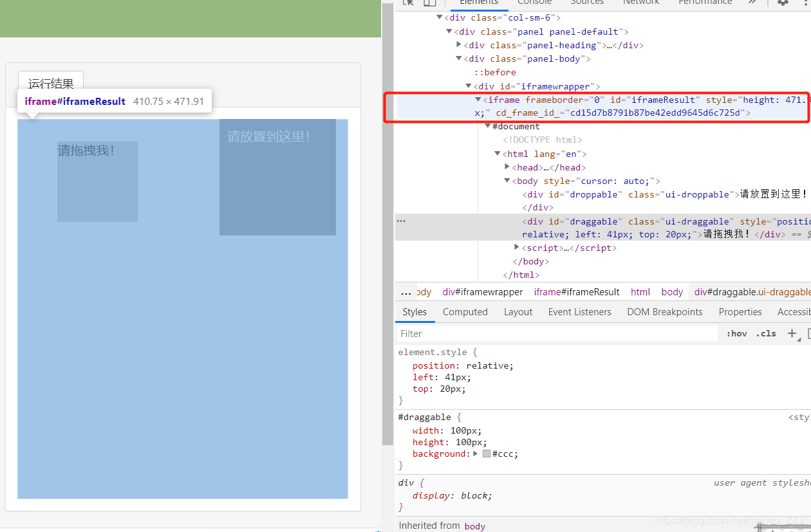811x532 pixels.
Task: Select body in the breadcrumb bar
Action: (672, 292)
